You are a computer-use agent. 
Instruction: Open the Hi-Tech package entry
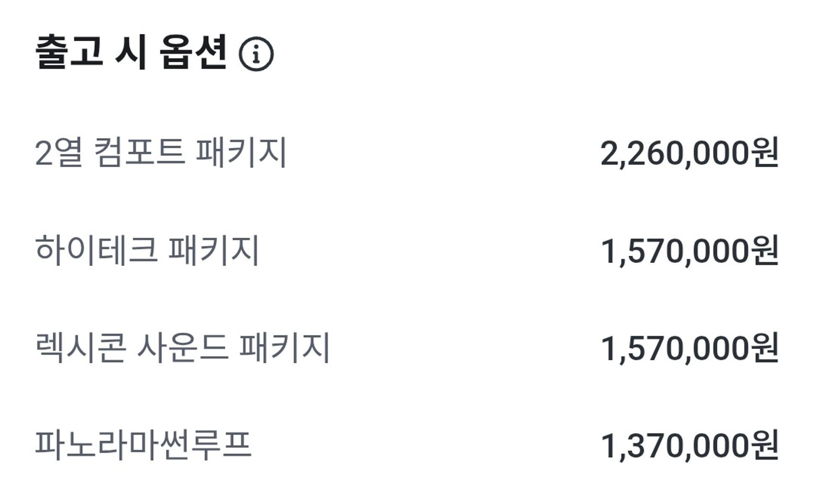147,250
